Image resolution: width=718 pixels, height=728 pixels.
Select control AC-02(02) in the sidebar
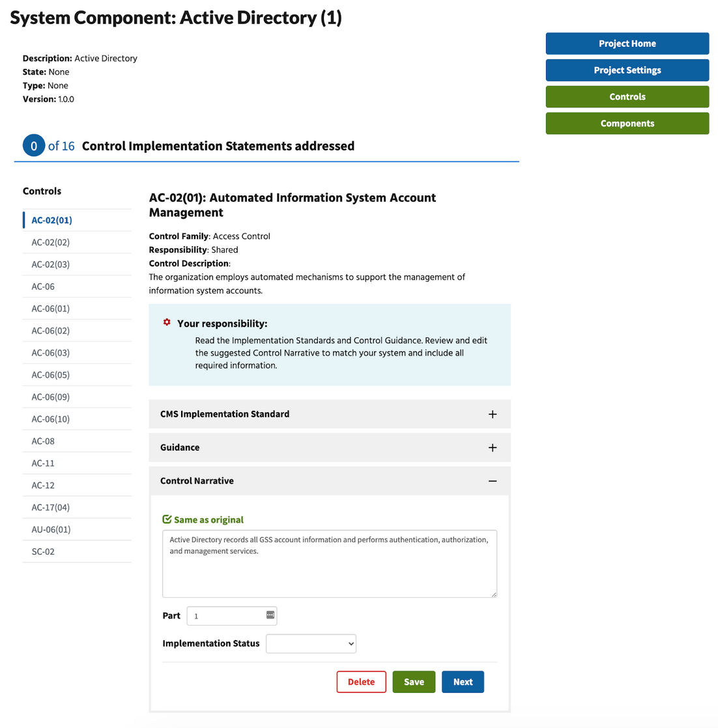click(51, 242)
